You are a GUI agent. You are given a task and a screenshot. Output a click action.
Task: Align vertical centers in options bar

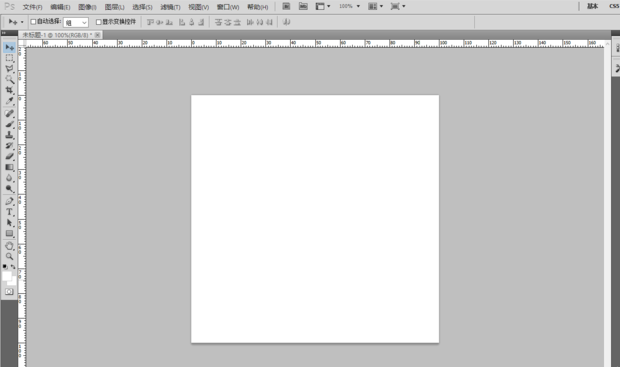(x=160, y=22)
